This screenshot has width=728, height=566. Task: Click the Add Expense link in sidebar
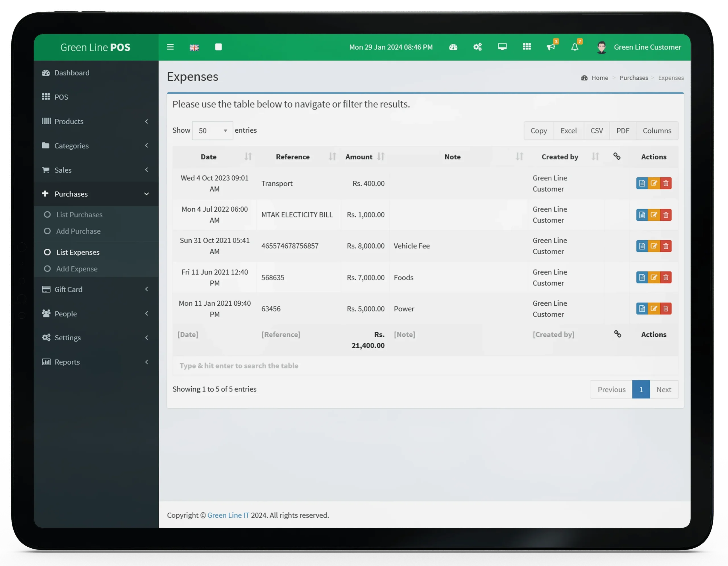pos(76,269)
